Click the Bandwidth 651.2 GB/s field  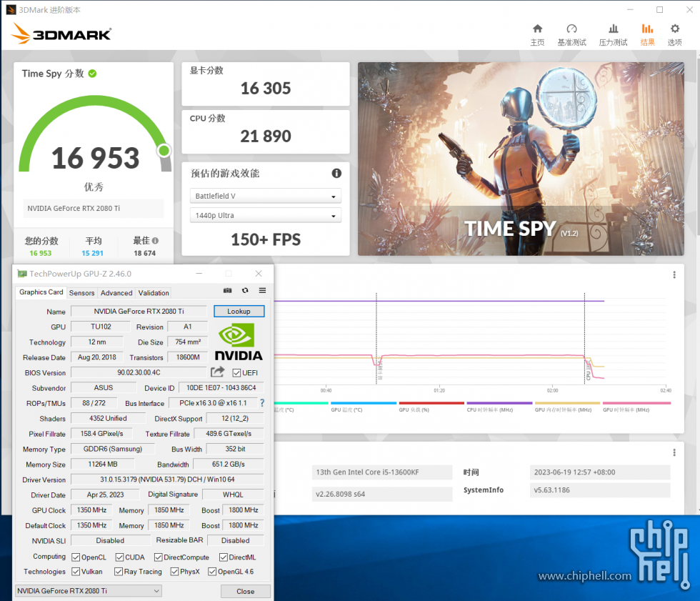point(229,465)
